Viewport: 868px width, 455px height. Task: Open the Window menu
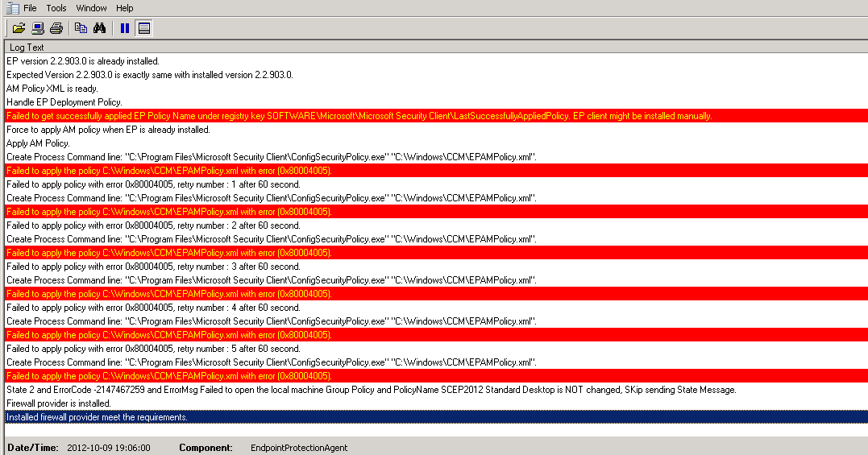click(91, 8)
